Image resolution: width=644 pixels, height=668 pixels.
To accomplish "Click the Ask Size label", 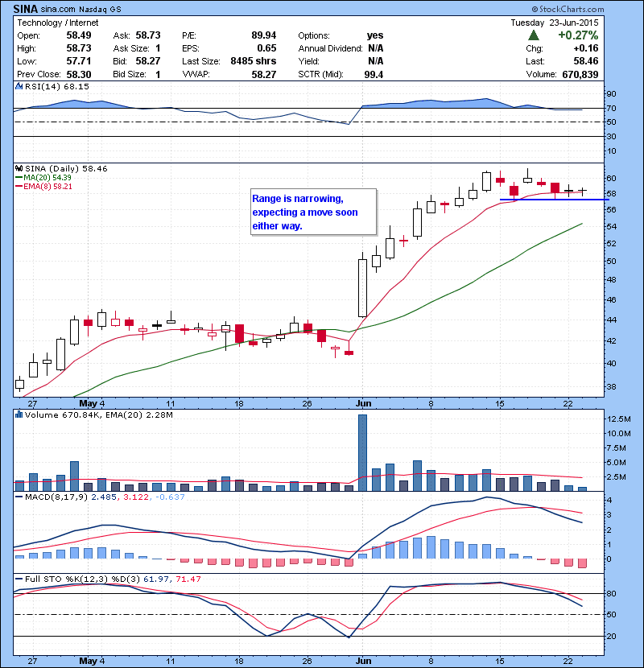I will tap(131, 48).
